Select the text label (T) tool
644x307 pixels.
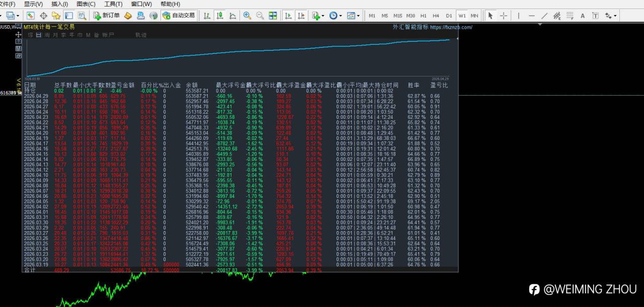click(x=596, y=16)
